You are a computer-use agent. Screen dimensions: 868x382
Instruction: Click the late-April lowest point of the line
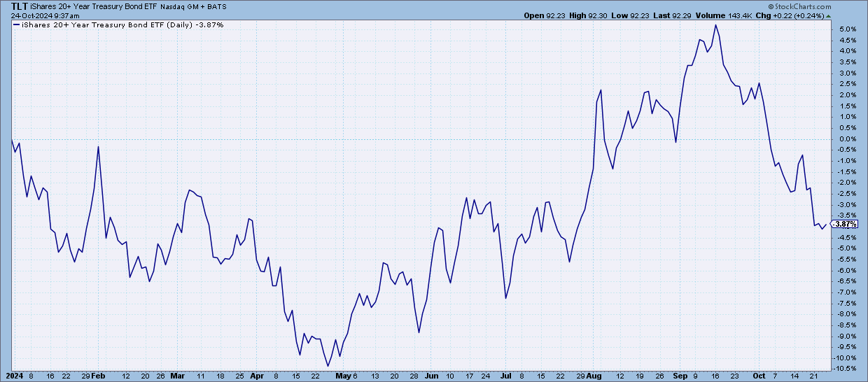tap(328, 365)
